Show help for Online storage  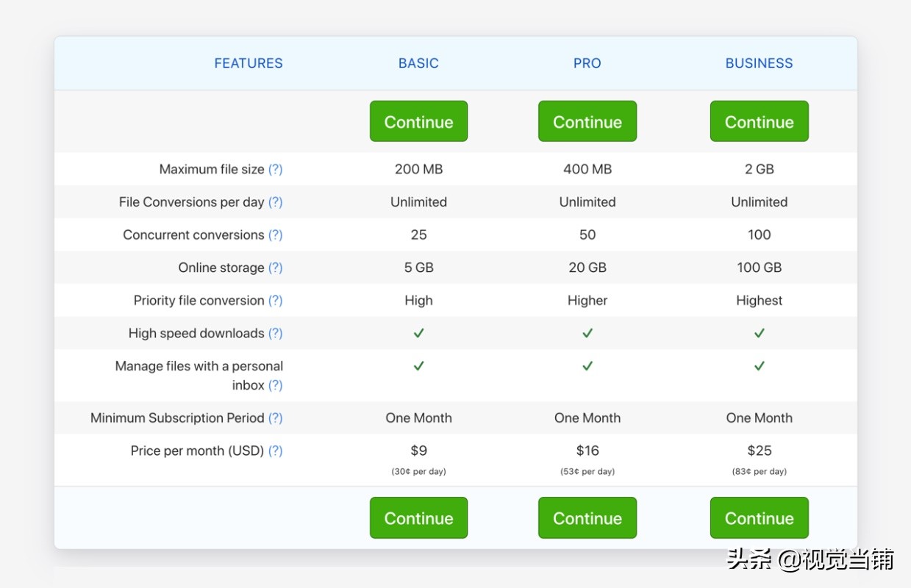coord(275,268)
